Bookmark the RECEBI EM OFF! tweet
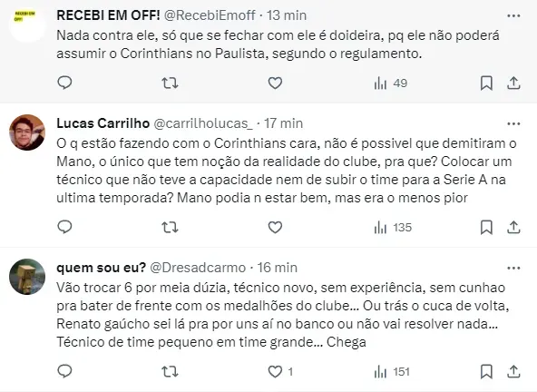This screenshot has height=392, width=537. tap(486, 83)
